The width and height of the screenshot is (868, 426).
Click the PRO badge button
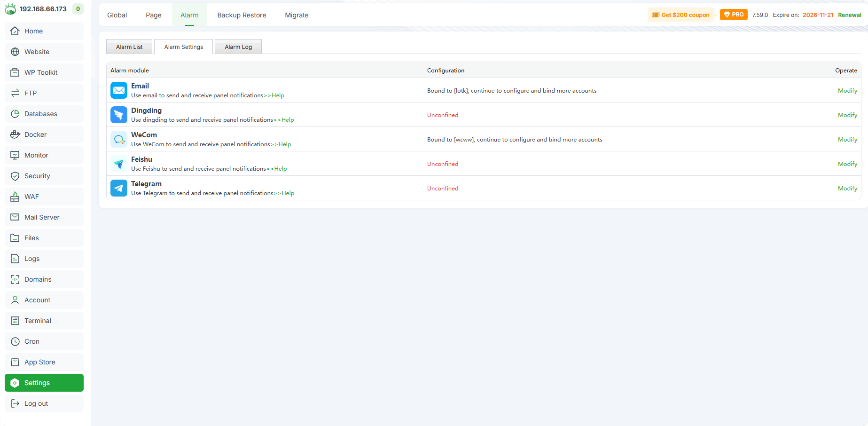(x=734, y=15)
